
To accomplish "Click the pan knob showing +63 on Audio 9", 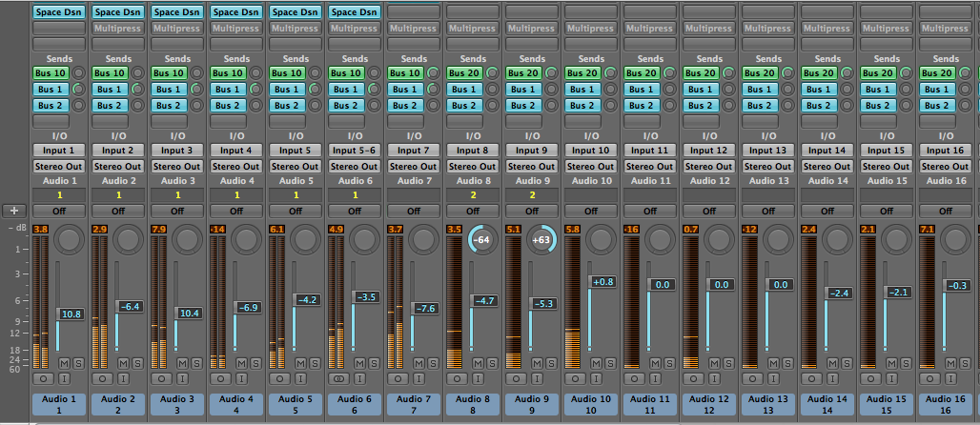I will point(541,239).
